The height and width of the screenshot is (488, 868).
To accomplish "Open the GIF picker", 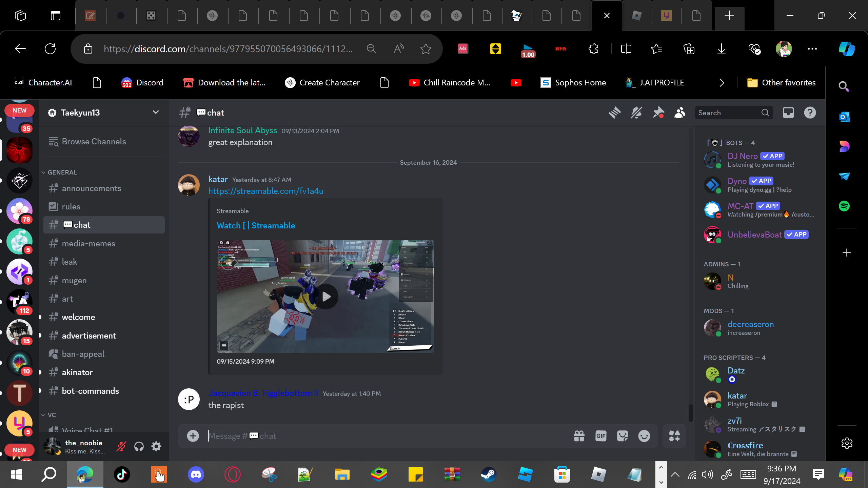I will (601, 436).
